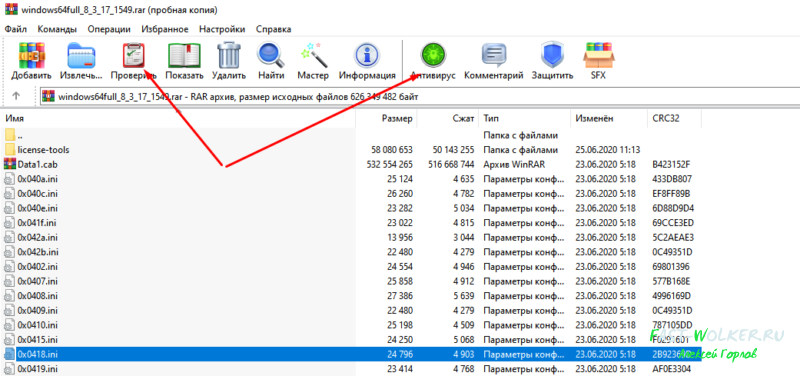The height and width of the screenshot is (376, 800).
Task: Open the Настройки menu
Action: [x=222, y=29]
